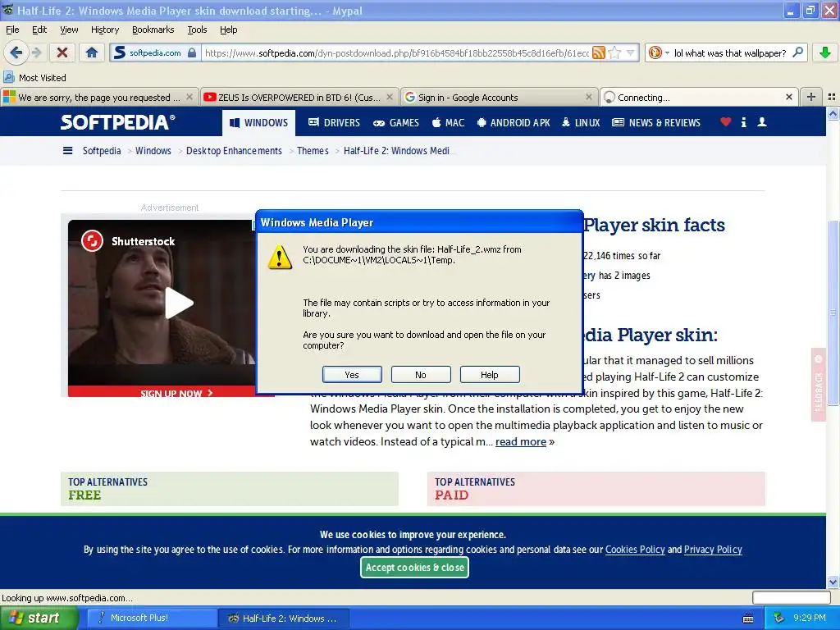Open the File menu
The height and width of the screenshot is (630, 840).
12,30
